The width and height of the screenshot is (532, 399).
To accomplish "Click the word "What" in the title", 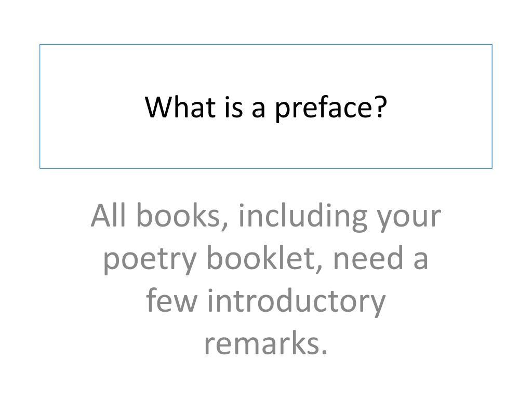I will (x=180, y=107).
